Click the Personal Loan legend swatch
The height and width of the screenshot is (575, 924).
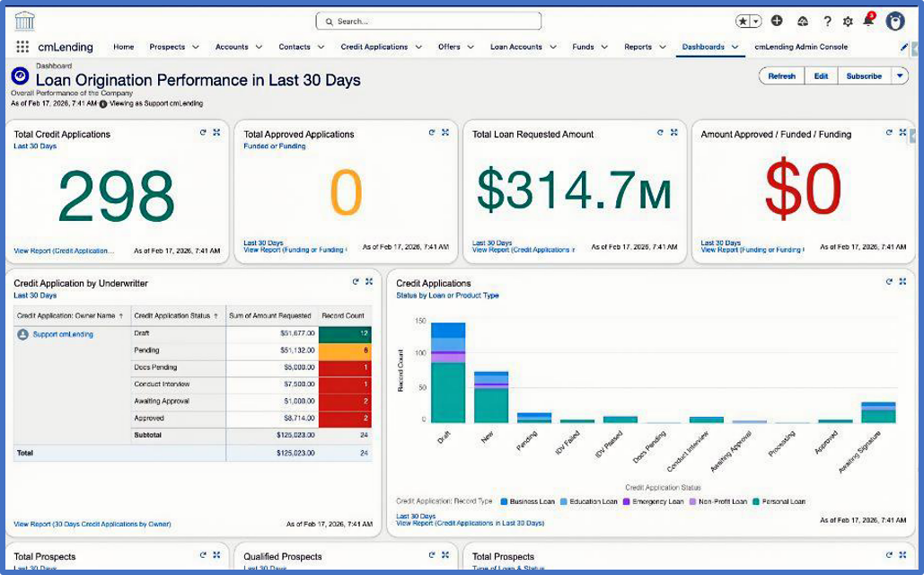(756, 502)
